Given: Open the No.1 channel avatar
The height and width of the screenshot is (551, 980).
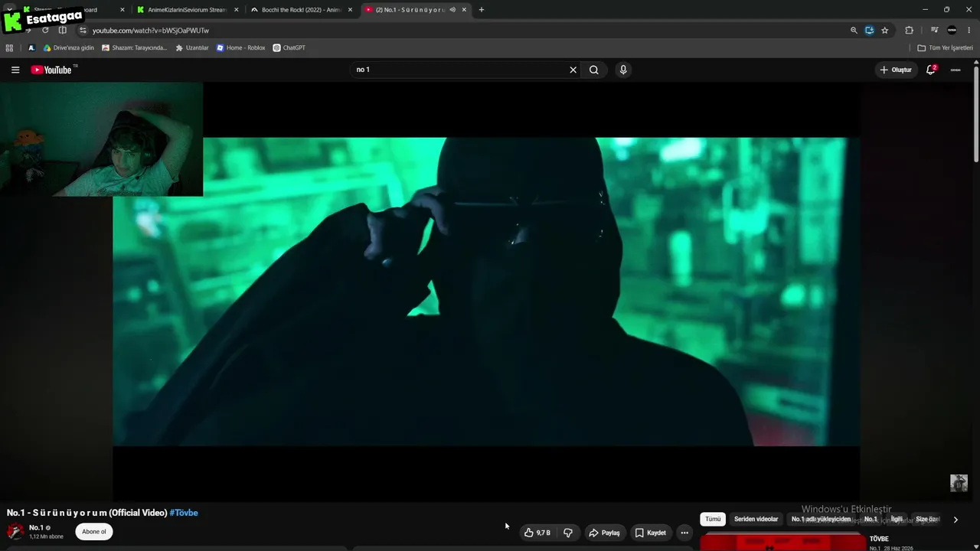Looking at the screenshot, I should tap(15, 532).
